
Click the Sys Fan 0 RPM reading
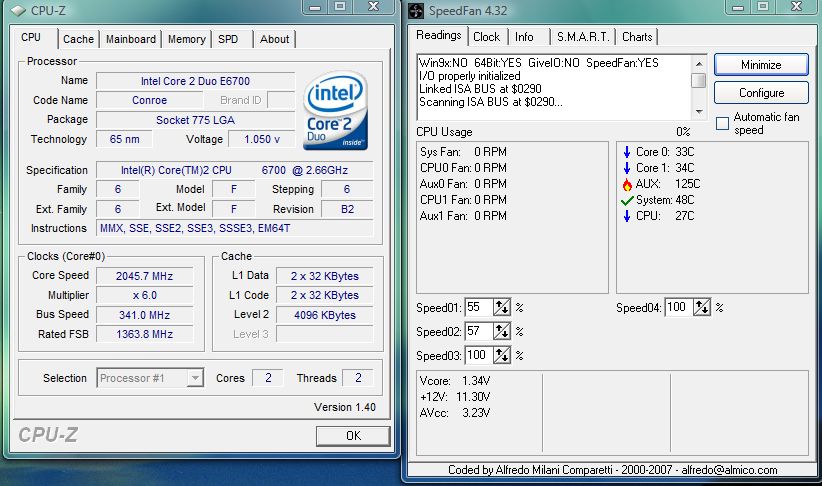tap(463, 152)
